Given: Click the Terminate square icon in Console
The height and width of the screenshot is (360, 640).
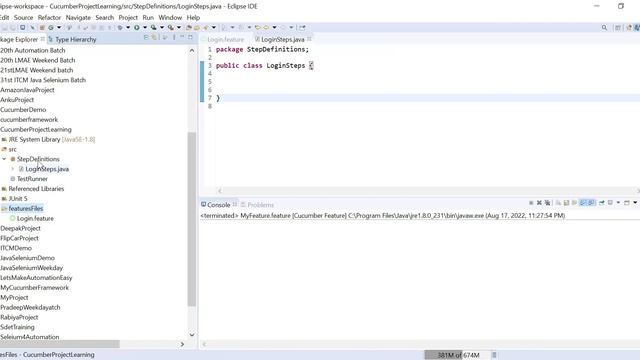Looking at the screenshot, I should coord(531,203).
